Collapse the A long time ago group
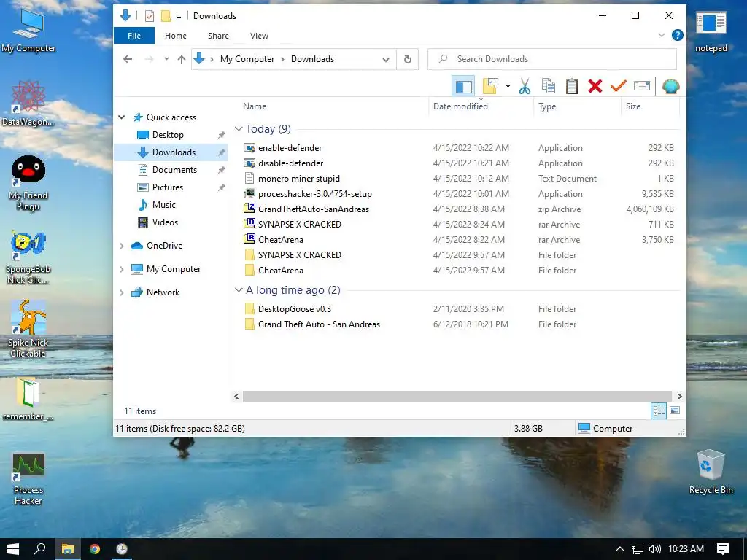The width and height of the screenshot is (747, 560). 239,290
